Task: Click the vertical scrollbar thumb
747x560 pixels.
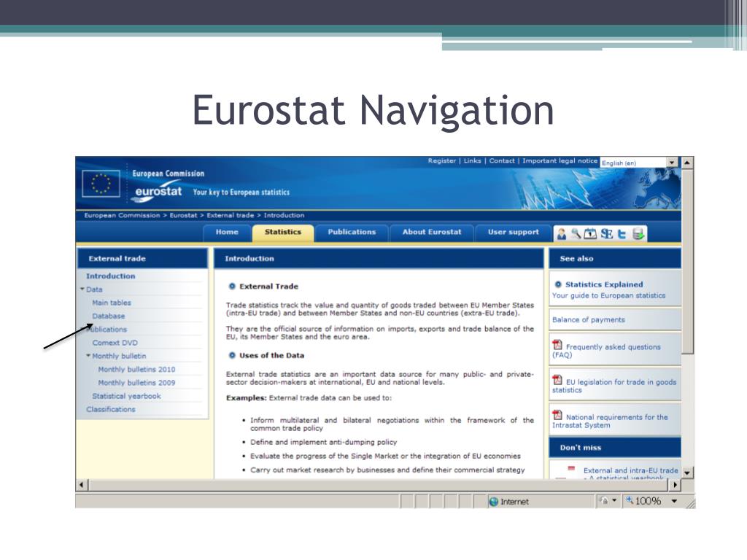Action: [687, 261]
